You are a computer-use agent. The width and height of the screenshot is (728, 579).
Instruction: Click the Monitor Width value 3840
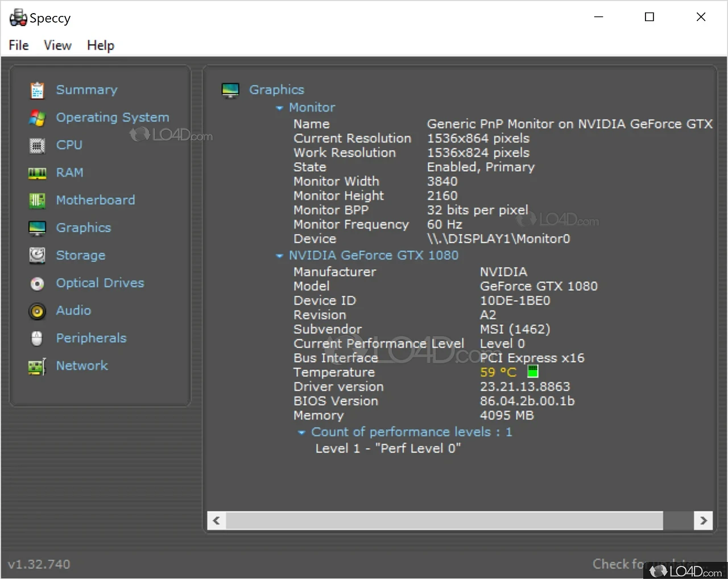click(x=442, y=181)
